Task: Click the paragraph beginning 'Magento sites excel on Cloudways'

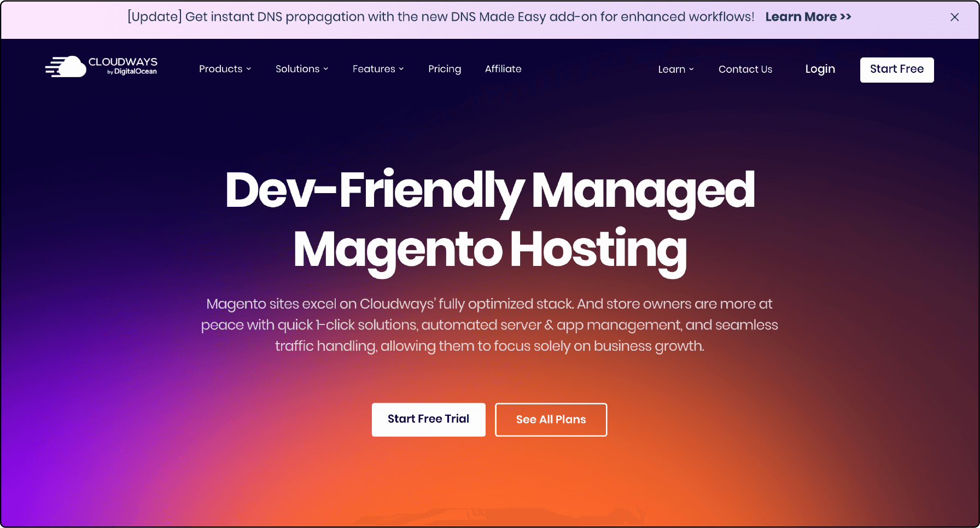Action: click(x=489, y=325)
